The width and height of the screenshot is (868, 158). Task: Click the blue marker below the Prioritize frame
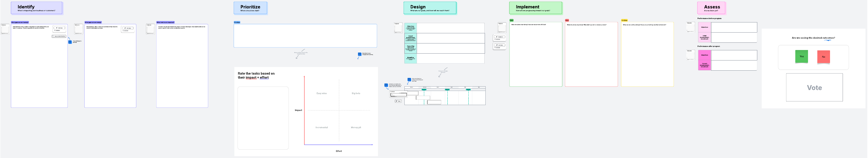tap(359, 54)
